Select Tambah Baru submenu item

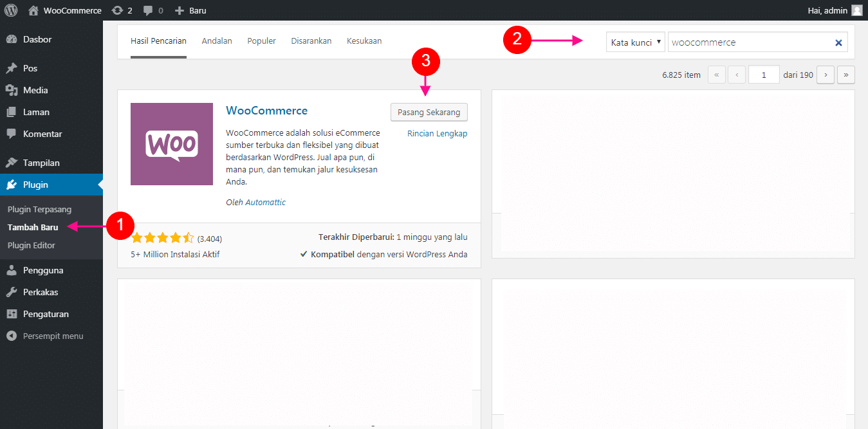click(x=33, y=227)
